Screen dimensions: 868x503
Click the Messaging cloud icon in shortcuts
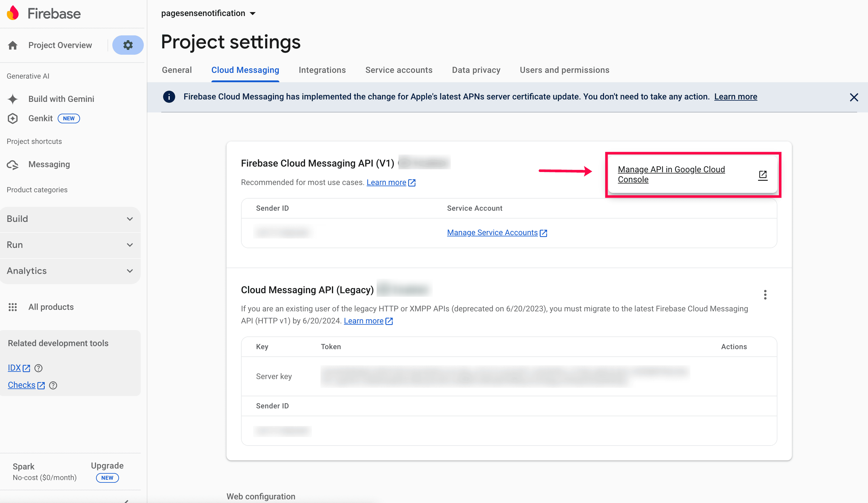coord(13,165)
